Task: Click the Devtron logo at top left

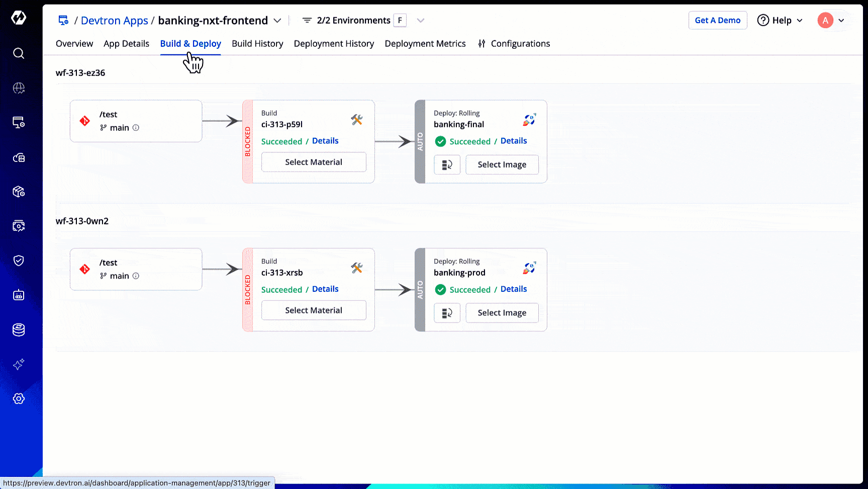Action: pyautogui.click(x=19, y=18)
